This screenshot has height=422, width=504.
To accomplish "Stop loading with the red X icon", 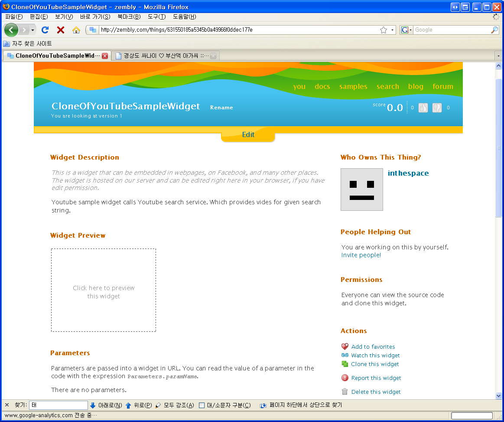I will (60, 30).
